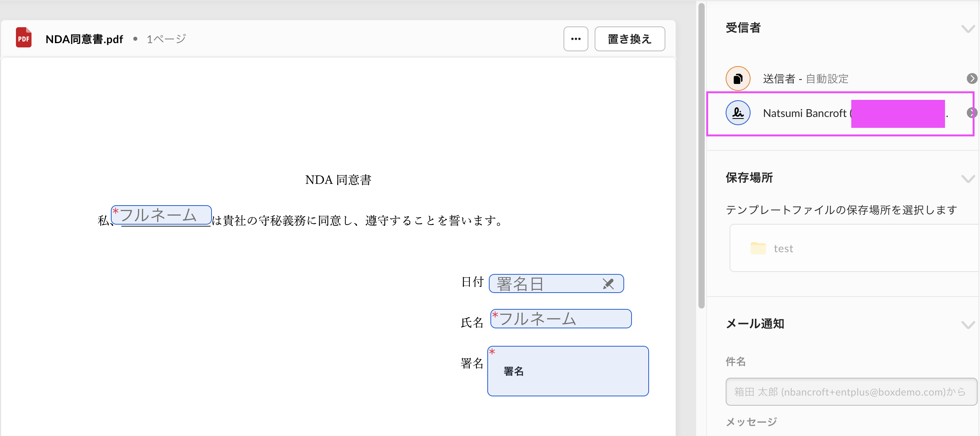Open Natsumi Bancroft recipient arrow icon

click(x=971, y=113)
